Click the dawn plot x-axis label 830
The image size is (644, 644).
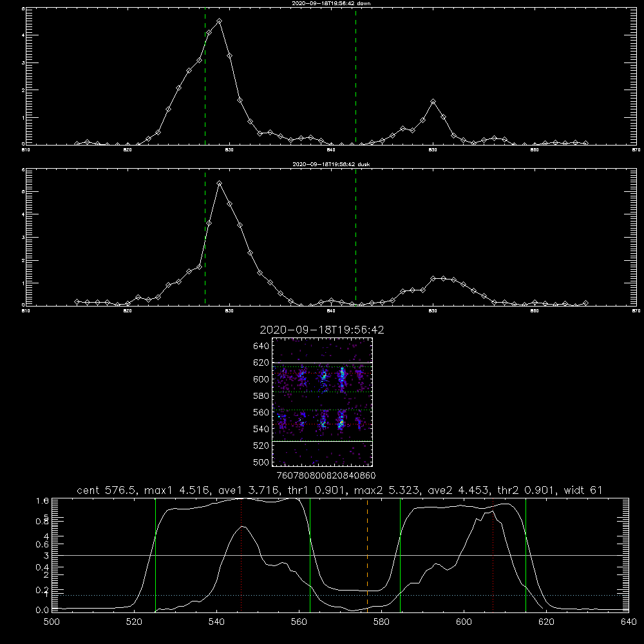229,150
